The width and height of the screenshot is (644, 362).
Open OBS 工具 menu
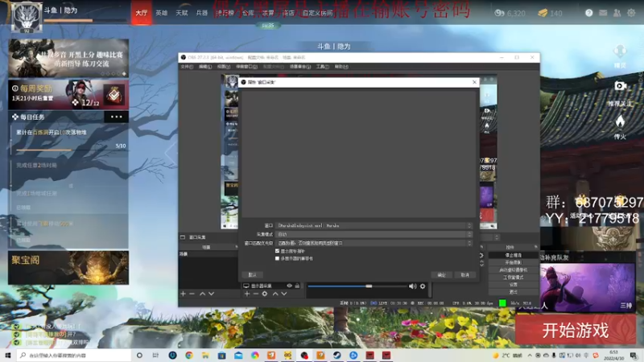(x=323, y=67)
